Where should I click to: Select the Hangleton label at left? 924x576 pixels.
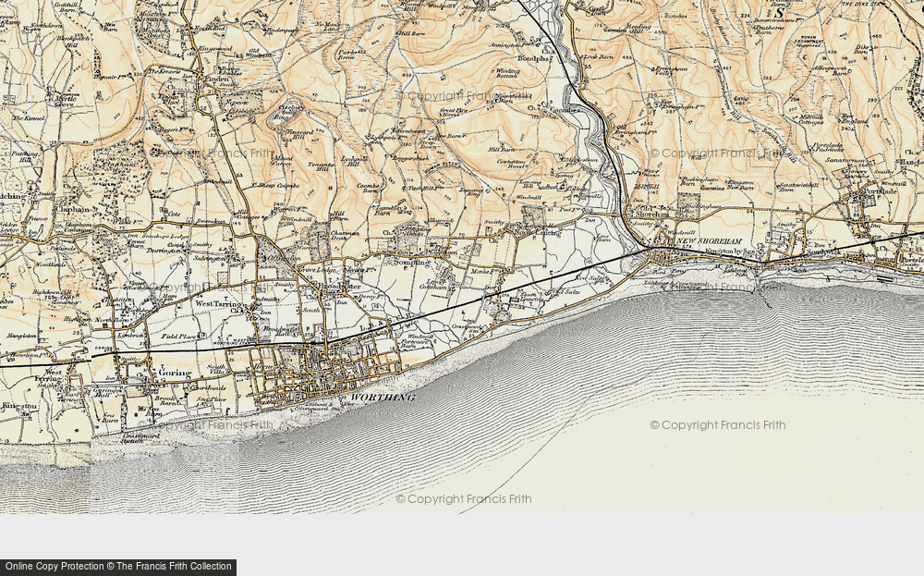coord(20,336)
